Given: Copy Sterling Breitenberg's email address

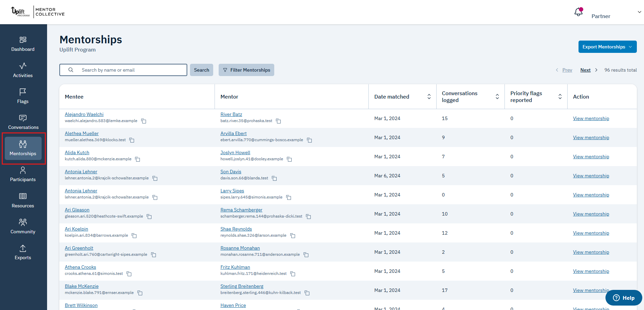Looking at the screenshot, I should coord(307,293).
